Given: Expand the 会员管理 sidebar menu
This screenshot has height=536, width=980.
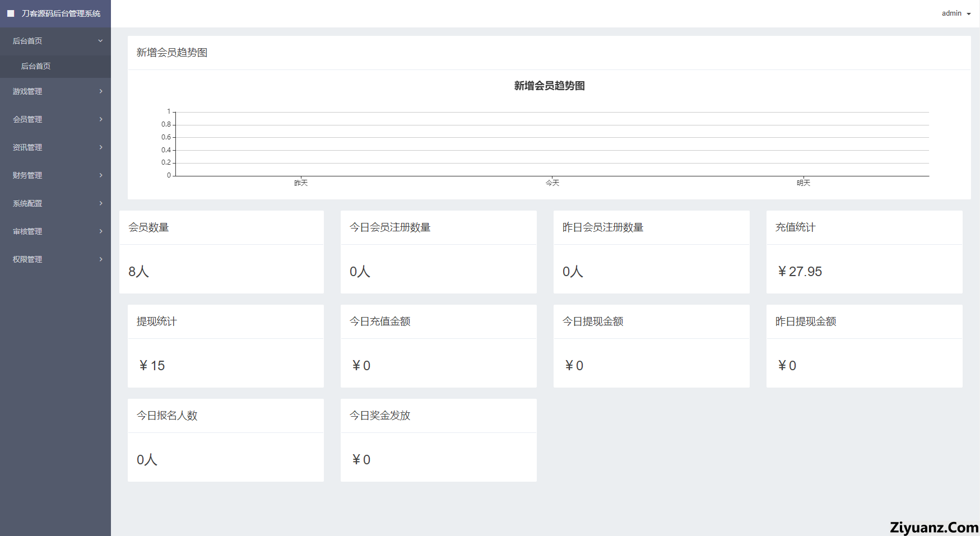Looking at the screenshot, I should (27, 119).
